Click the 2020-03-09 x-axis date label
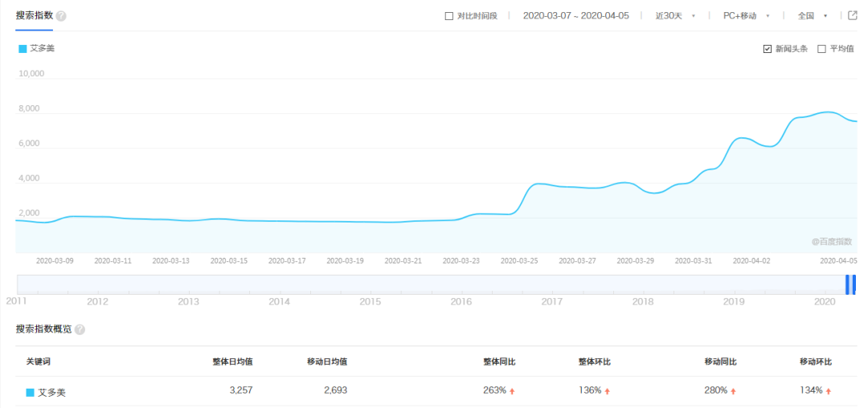Viewport: 868px width, 408px height. click(x=55, y=260)
